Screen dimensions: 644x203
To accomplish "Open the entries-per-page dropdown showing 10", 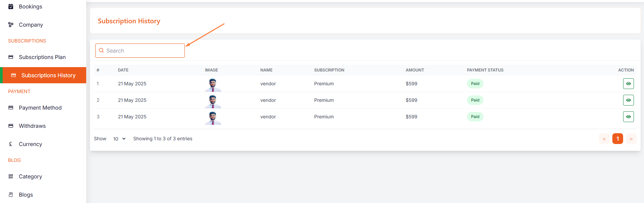I will (x=119, y=139).
